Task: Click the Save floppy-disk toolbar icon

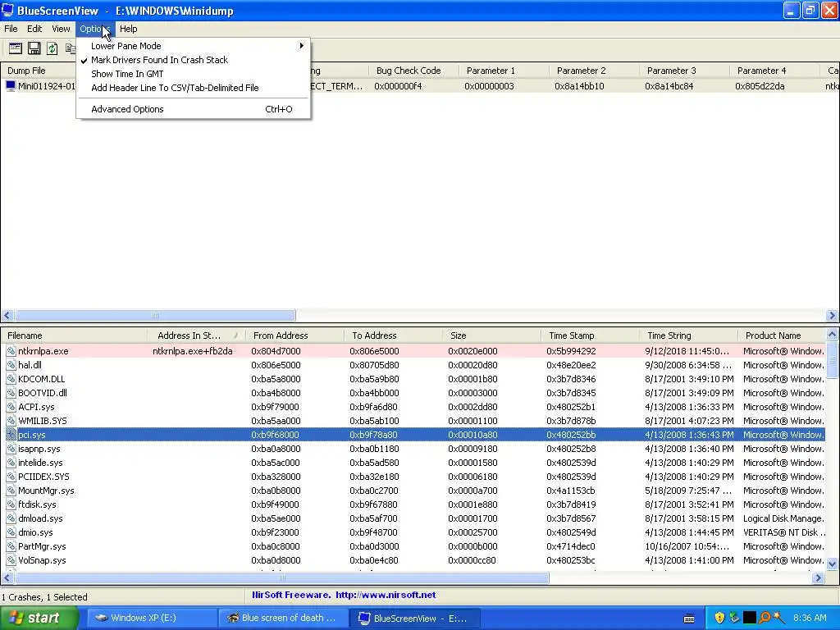Action: point(34,48)
